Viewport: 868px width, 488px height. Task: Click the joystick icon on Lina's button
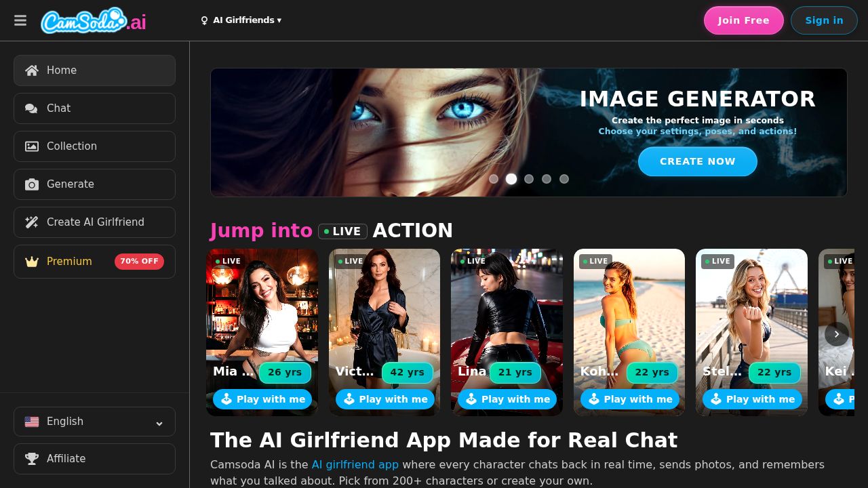point(471,399)
